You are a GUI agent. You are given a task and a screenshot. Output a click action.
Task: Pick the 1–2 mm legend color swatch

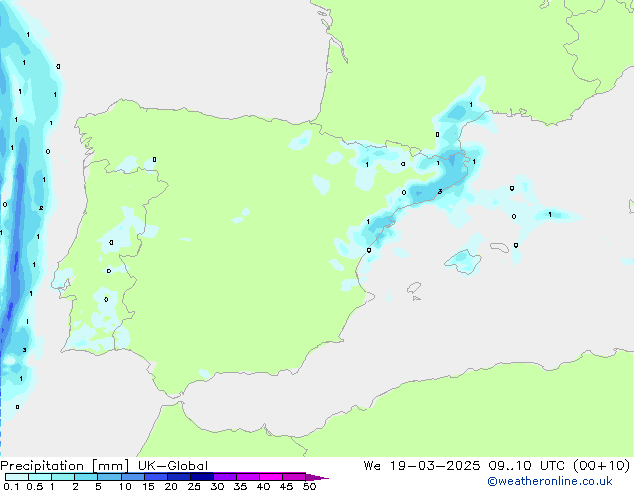[x=63, y=477]
